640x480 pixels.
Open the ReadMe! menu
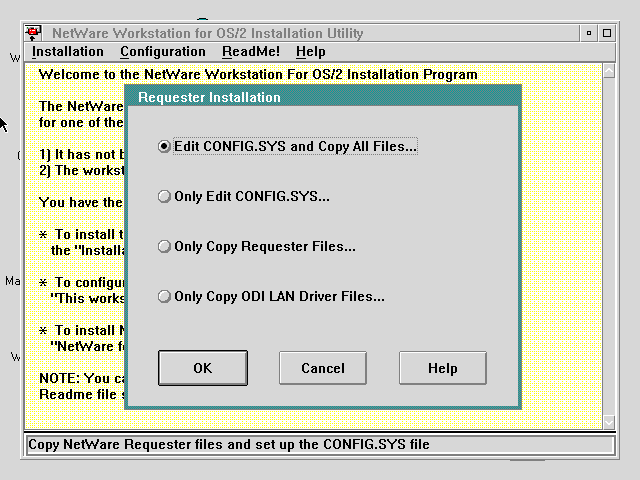click(x=251, y=52)
